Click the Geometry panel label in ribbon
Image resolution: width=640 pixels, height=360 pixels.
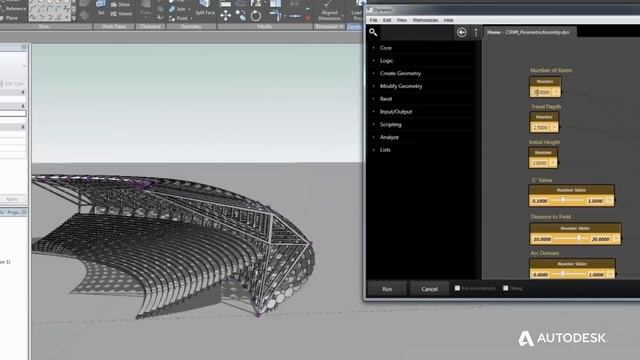tap(191, 27)
